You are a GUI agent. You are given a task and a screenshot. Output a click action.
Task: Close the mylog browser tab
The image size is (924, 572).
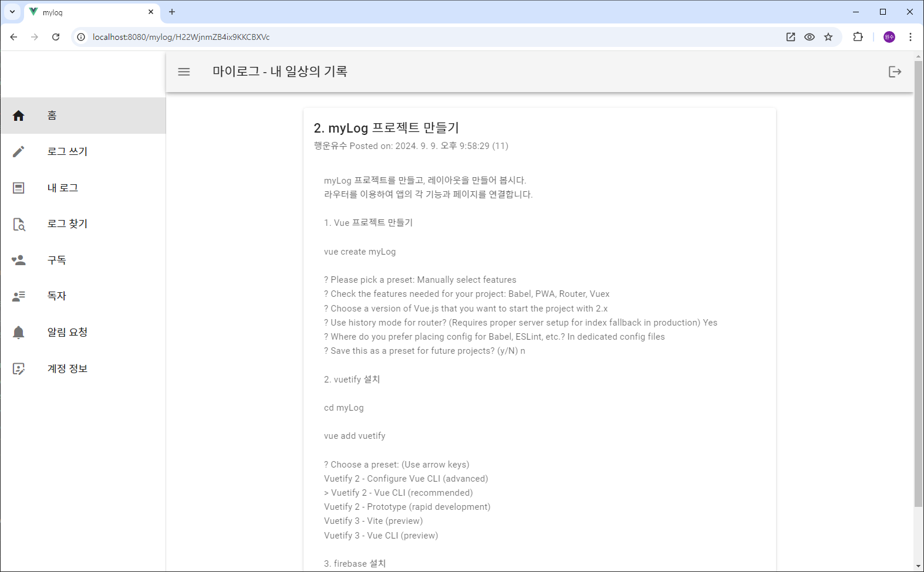[151, 12]
